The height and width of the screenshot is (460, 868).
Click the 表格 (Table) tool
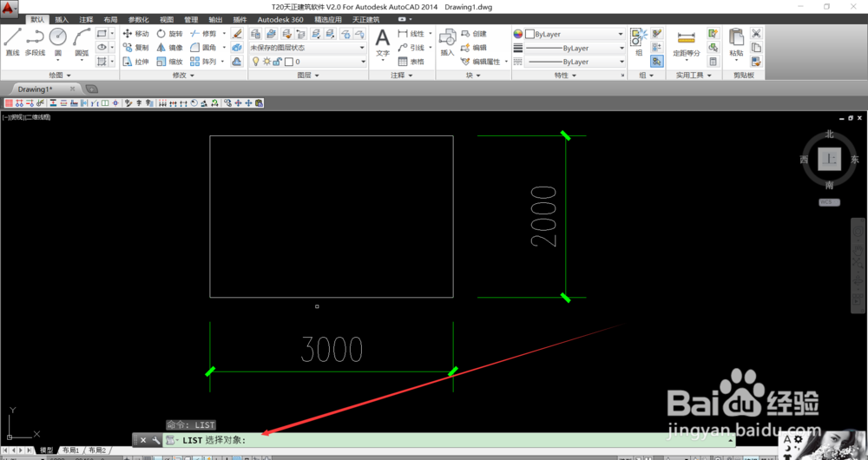coord(411,62)
